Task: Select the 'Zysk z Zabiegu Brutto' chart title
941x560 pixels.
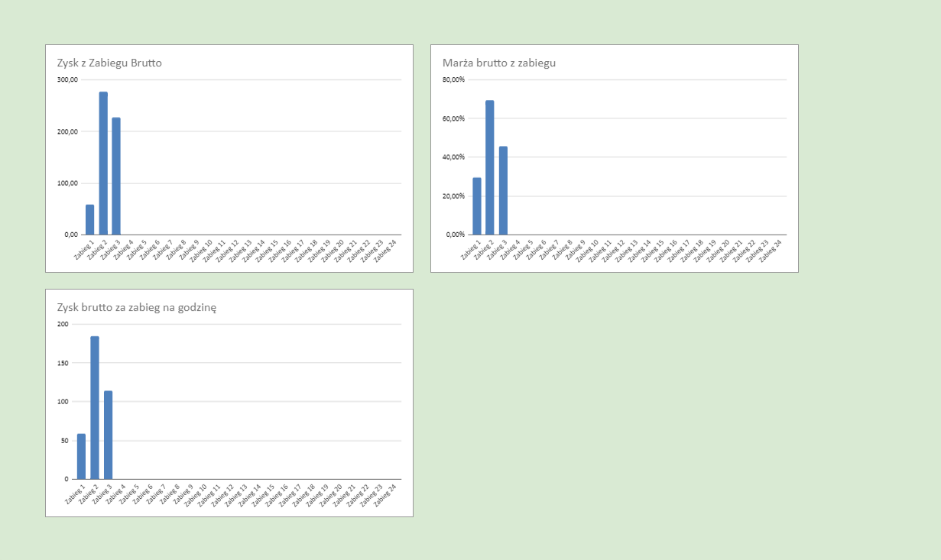Action: point(109,63)
